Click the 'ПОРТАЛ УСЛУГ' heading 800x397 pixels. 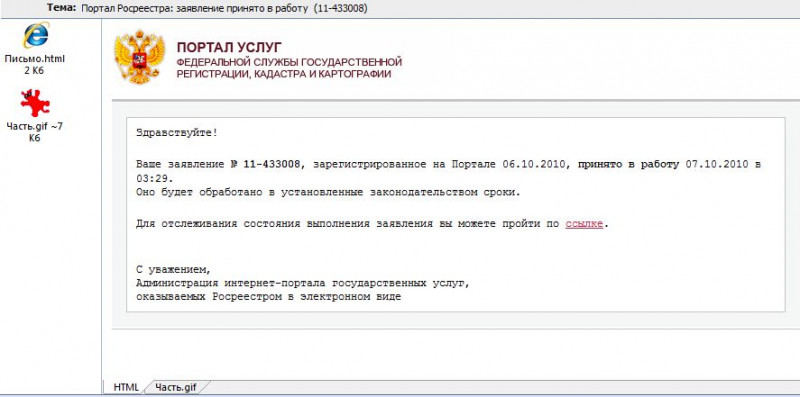(x=229, y=47)
